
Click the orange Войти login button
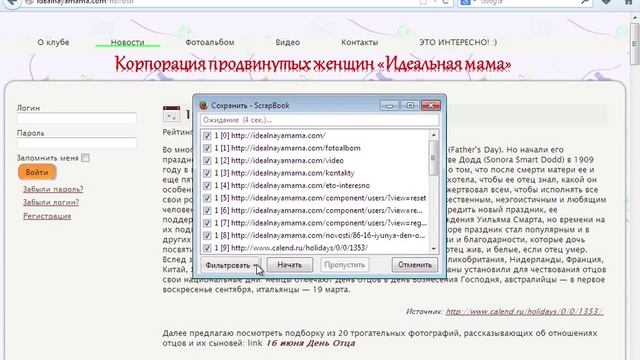[x=37, y=172]
